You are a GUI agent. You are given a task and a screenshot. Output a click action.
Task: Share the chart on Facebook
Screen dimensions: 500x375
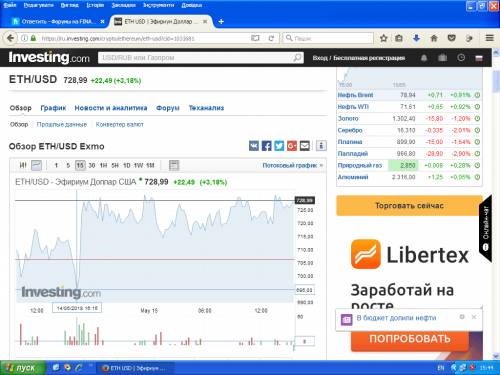(266, 146)
